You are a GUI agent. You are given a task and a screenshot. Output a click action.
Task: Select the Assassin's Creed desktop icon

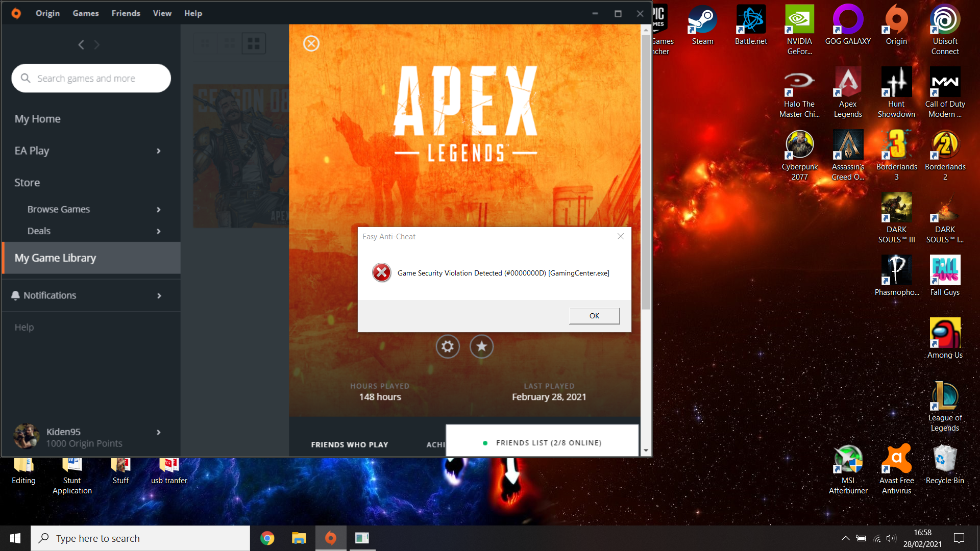pos(848,156)
